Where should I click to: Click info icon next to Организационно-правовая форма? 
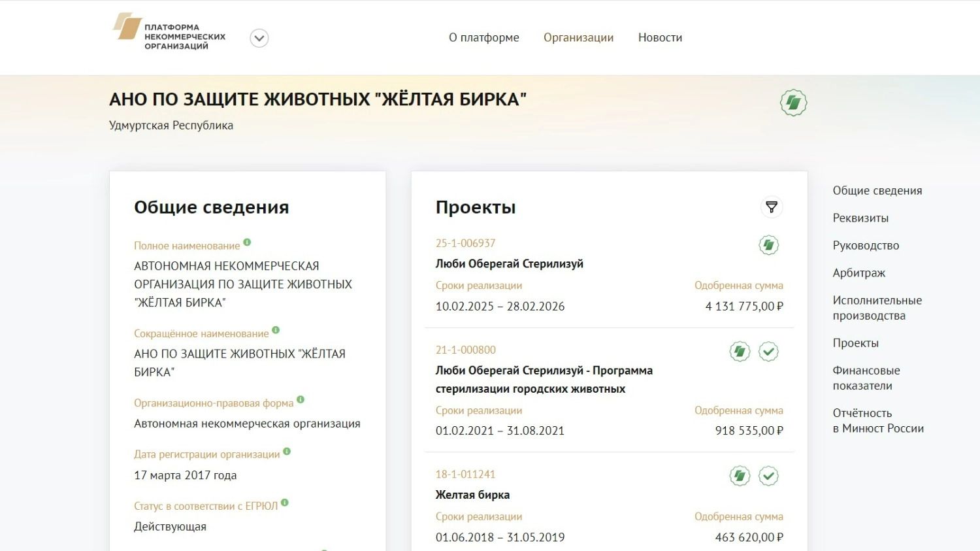[301, 399]
